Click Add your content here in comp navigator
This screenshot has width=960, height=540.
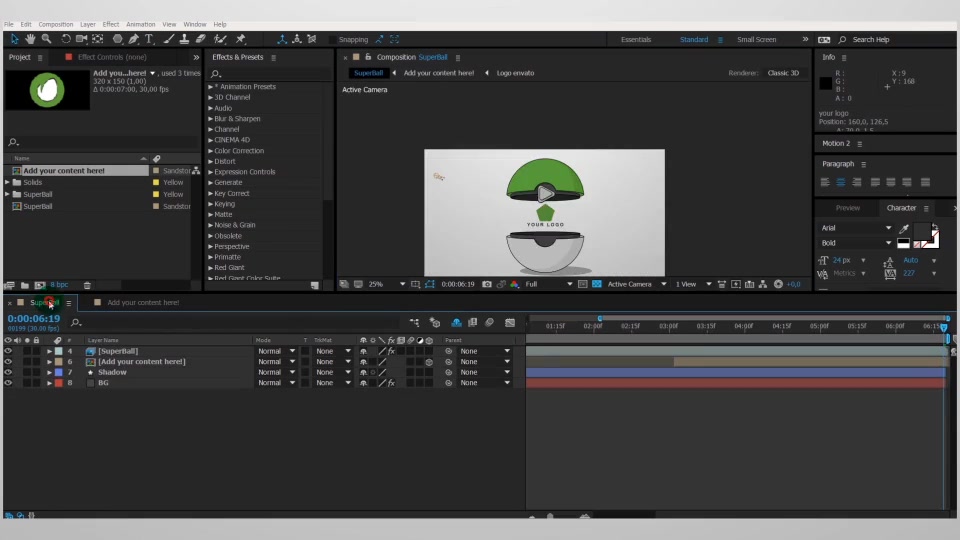coord(438,73)
